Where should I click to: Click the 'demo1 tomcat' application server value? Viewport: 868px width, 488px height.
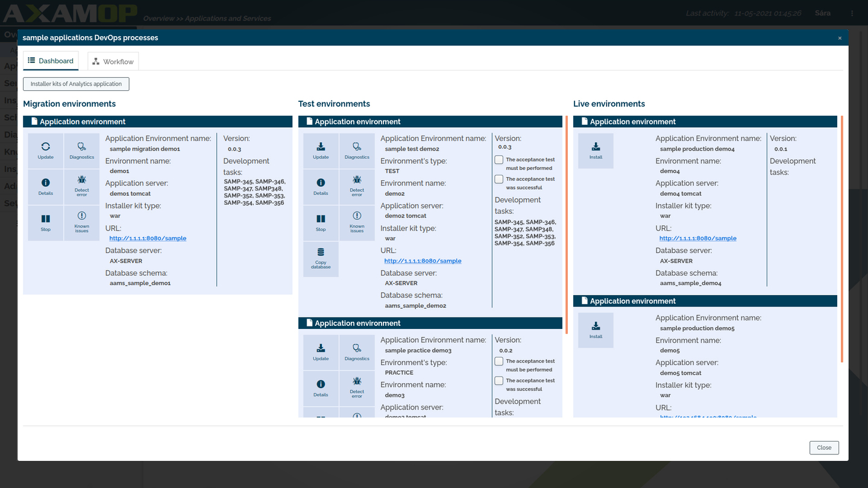(130, 194)
